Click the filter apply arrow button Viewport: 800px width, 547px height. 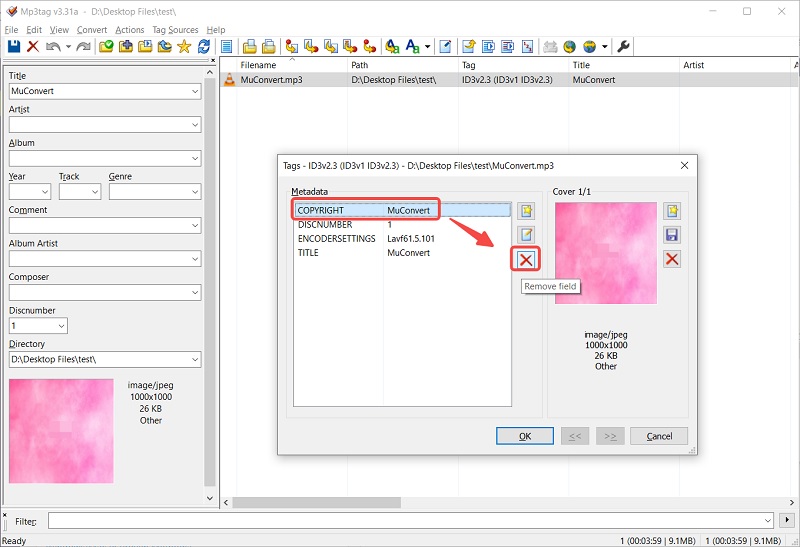pyautogui.click(x=787, y=520)
